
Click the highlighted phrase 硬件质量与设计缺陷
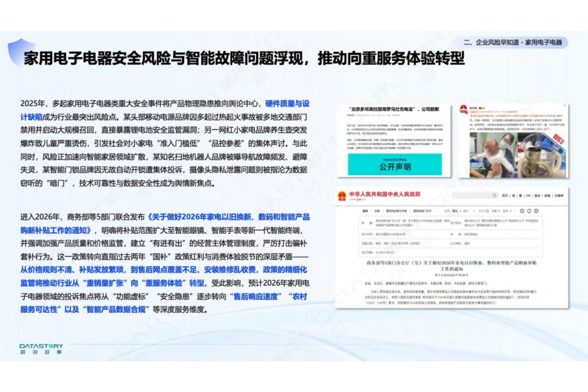coord(165,110)
